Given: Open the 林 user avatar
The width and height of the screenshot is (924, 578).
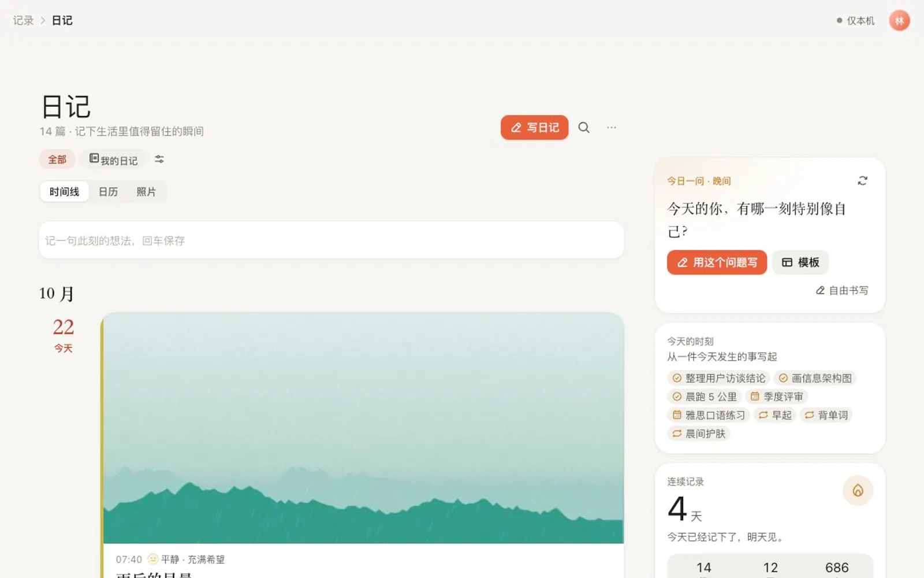Looking at the screenshot, I should click(x=899, y=21).
